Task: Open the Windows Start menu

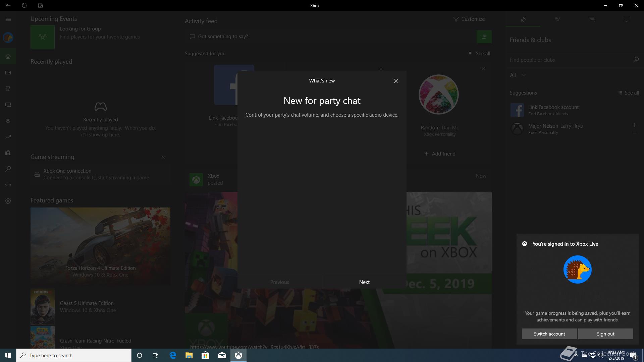Action: click(8, 355)
